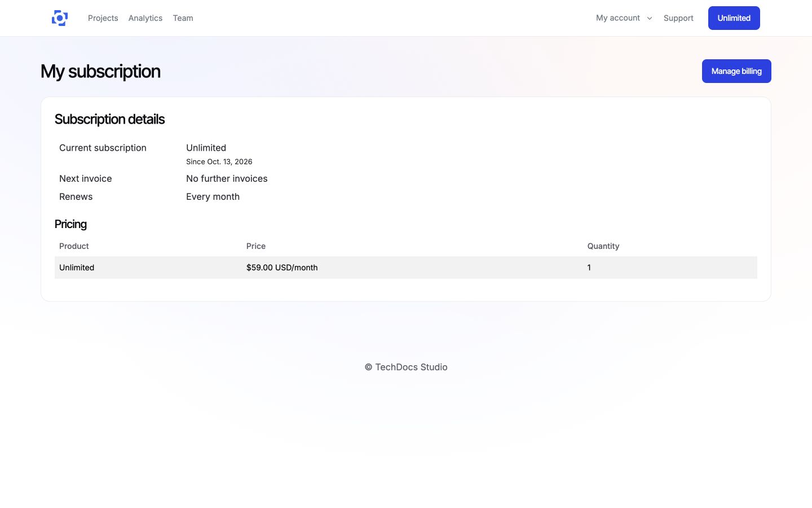Screen dimensions: 812x508
Task: Select the 'Since Oct. 13, 2026' text
Action: point(219,161)
